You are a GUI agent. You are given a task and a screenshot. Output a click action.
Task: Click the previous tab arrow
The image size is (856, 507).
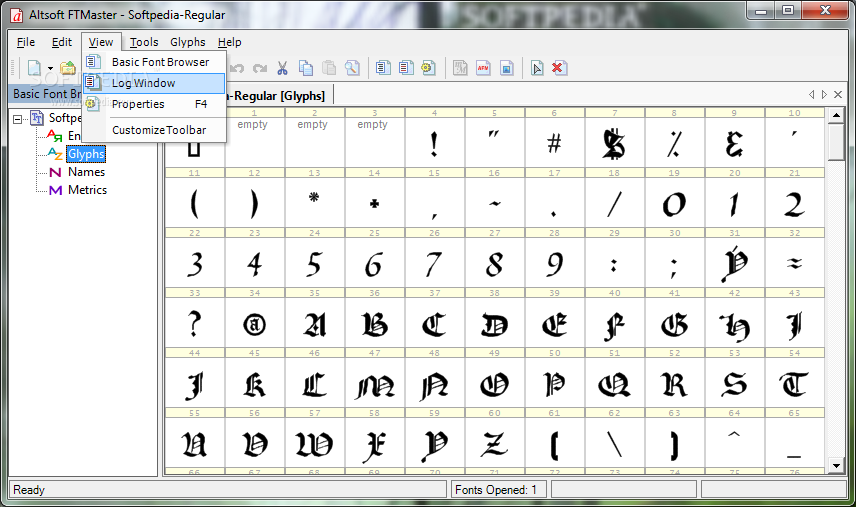pos(812,95)
